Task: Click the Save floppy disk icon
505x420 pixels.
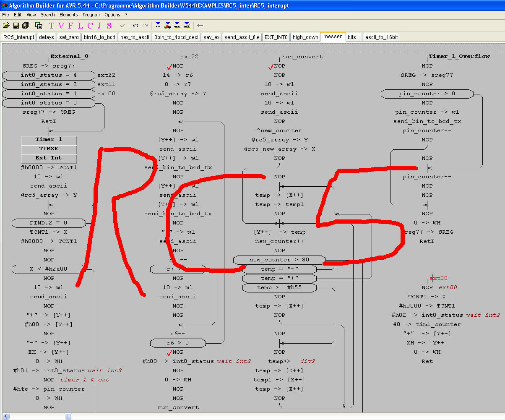Action: pyautogui.click(x=16, y=26)
